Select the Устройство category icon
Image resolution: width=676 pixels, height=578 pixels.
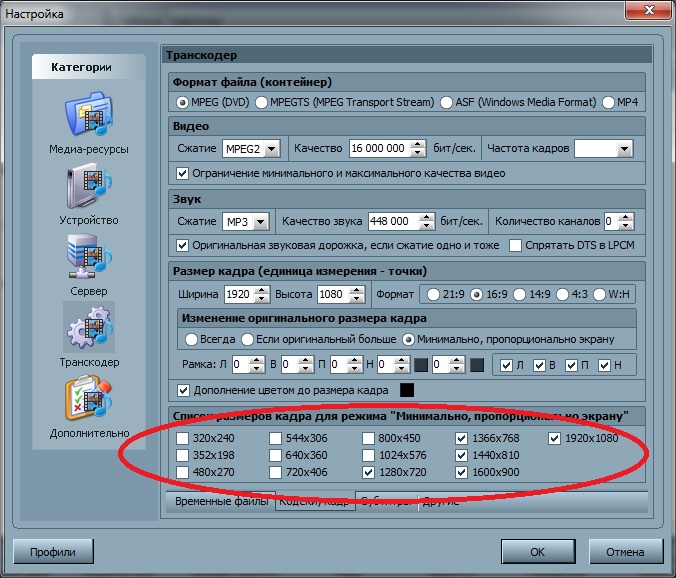pos(89,189)
